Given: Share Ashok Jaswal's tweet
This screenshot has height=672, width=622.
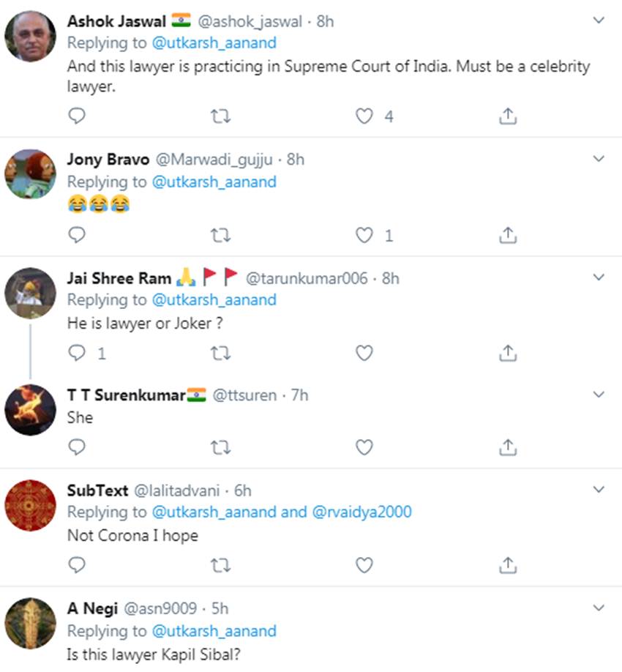Looking at the screenshot, I should tap(508, 116).
